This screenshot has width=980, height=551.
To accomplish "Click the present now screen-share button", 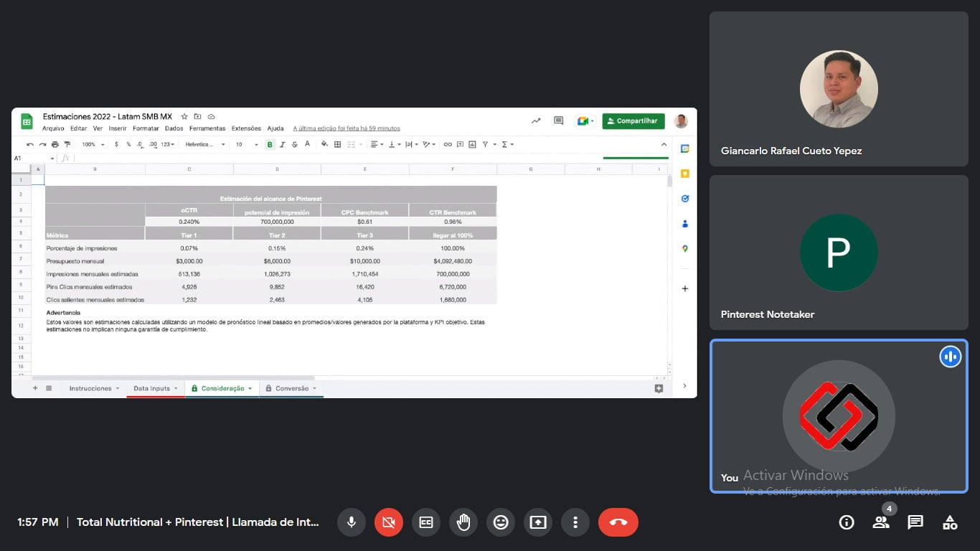I will (x=538, y=522).
